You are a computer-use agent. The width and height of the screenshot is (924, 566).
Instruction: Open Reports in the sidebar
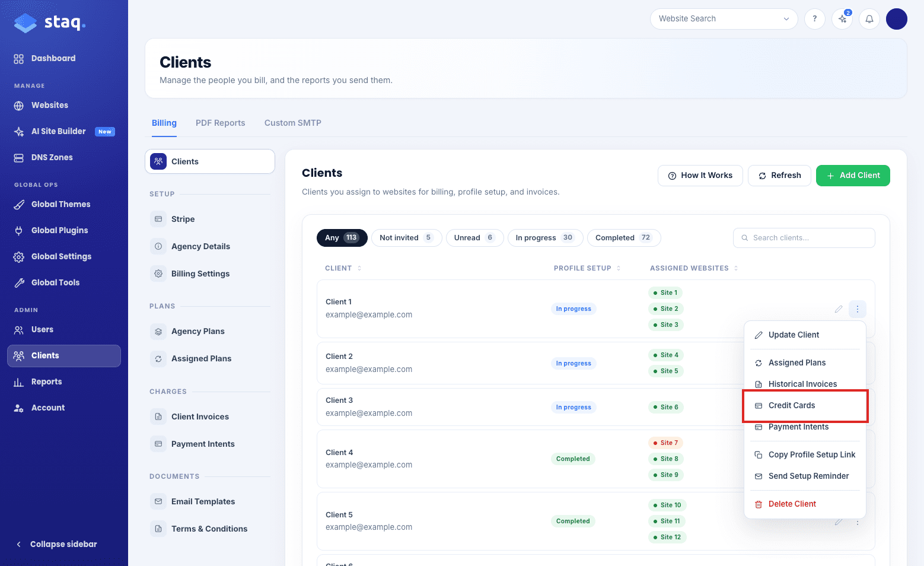pos(64,381)
